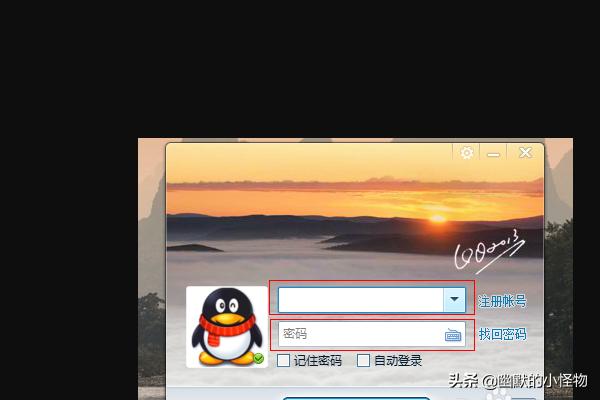Click the soft keyboard icon in password field

(x=453, y=335)
